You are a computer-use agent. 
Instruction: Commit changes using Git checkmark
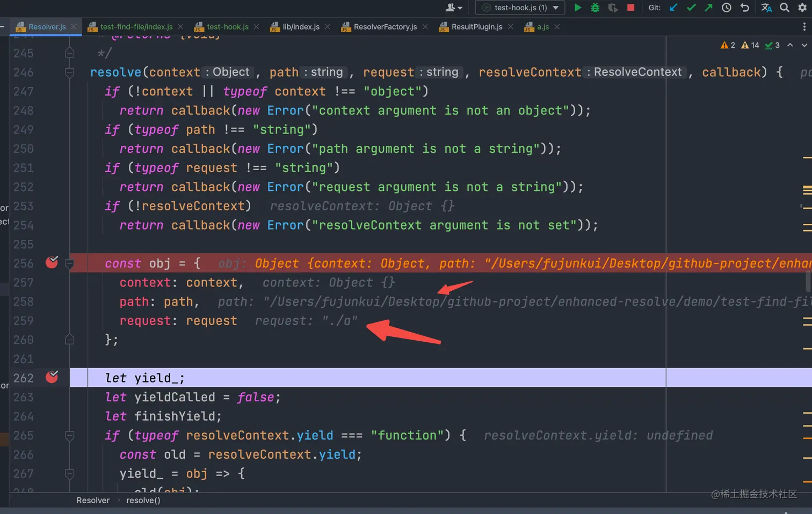[x=691, y=8]
